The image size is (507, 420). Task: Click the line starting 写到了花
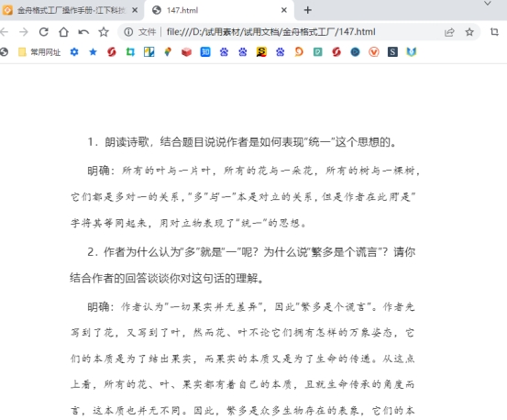click(243, 332)
